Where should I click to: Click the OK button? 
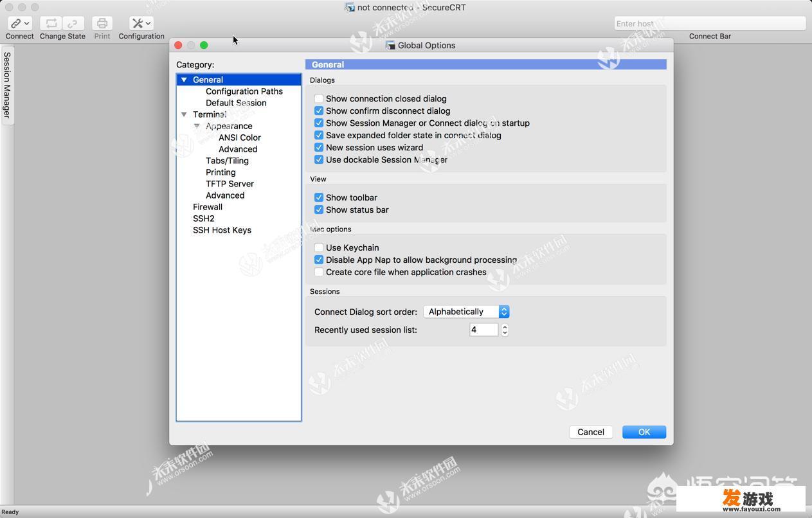[644, 432]
